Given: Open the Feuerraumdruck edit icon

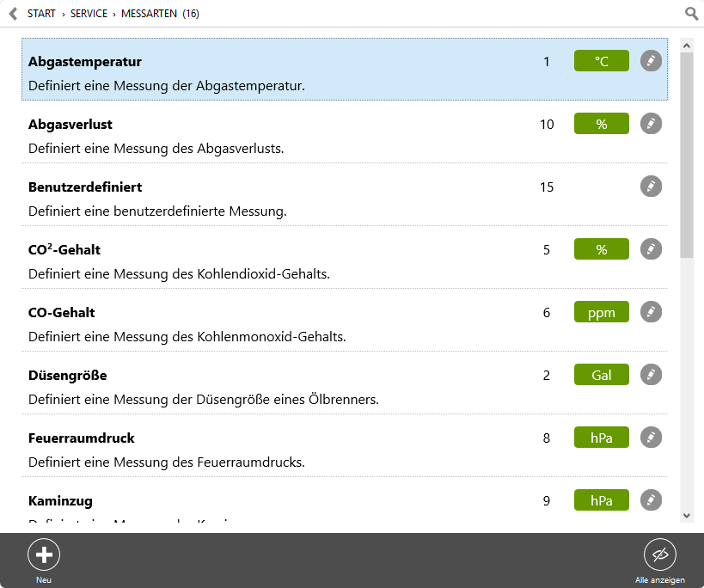Looking at the screenshot, I should [651, 438].
